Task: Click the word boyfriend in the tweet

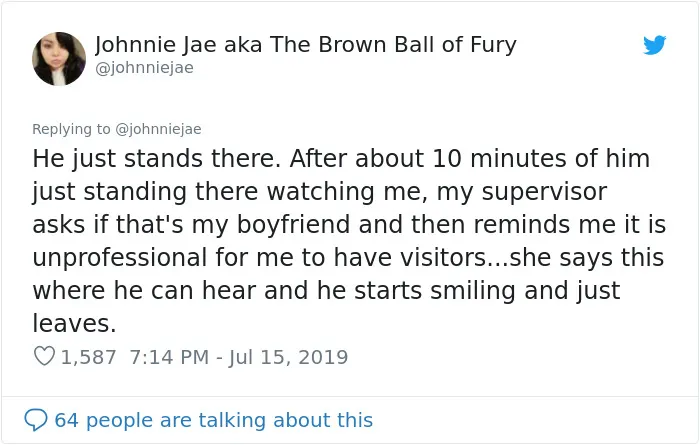Action: pos(293,225)
